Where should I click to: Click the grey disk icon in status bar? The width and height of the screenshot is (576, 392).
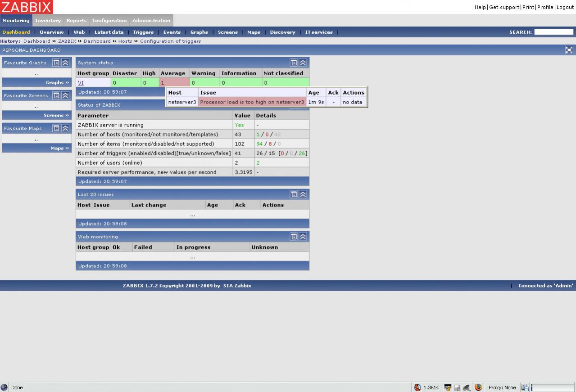tap(457, 387)
